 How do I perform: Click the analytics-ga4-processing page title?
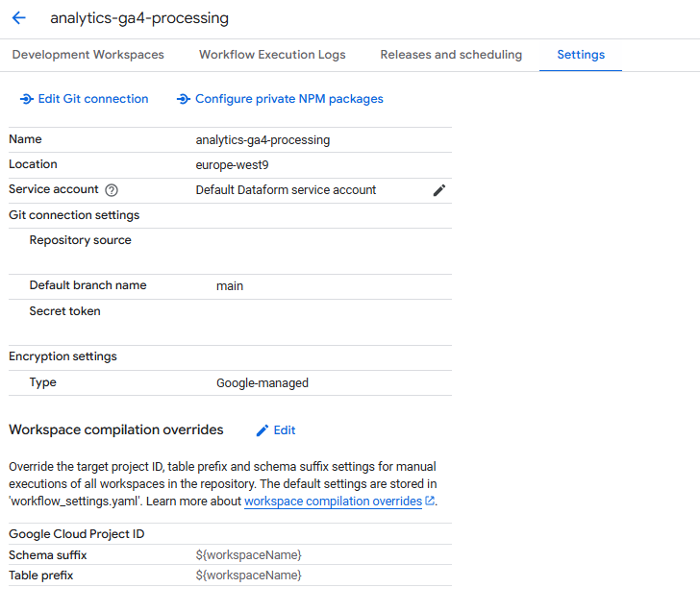pyautogui.click(x=139, y=18)
